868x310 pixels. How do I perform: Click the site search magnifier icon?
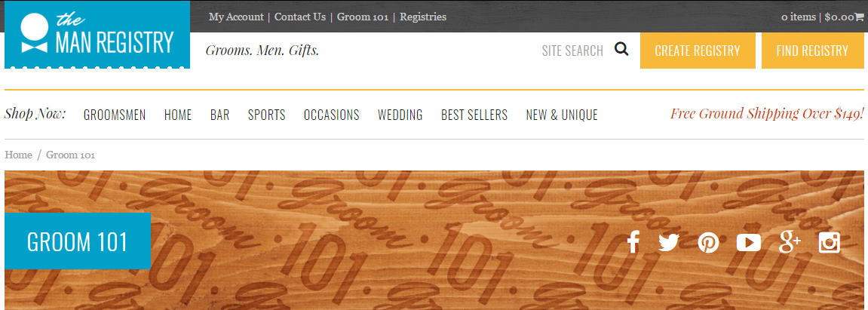(621, 50)
